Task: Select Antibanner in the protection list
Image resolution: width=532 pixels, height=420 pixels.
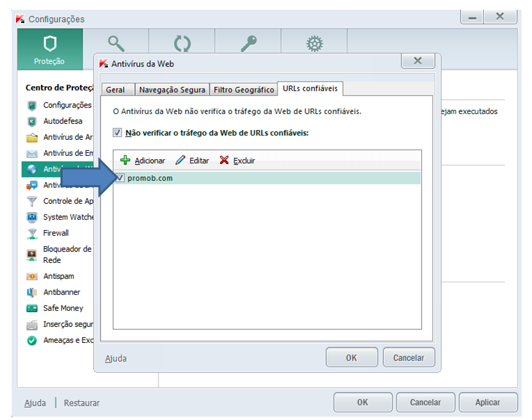Action: click(x=62, y=292)
